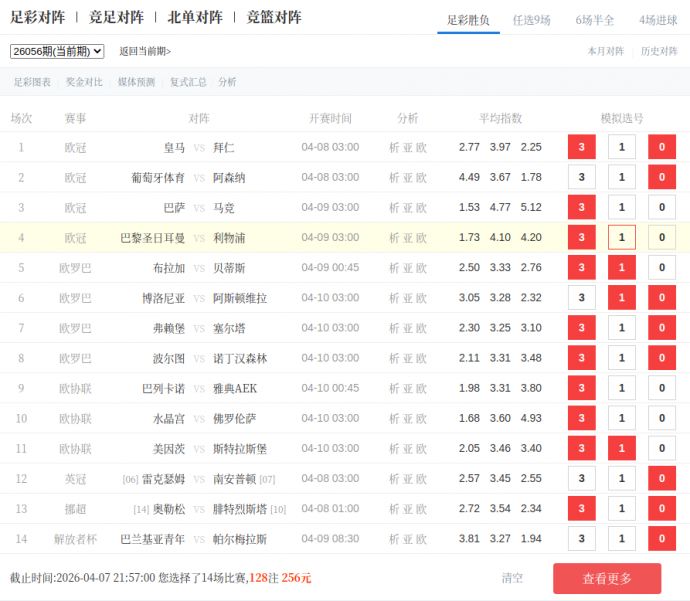Toggle away win 0 for 巴兰基亚青年 match
The width and height of the screenshot is (690, 601).
pyautogui.click(x=661, y=539)
